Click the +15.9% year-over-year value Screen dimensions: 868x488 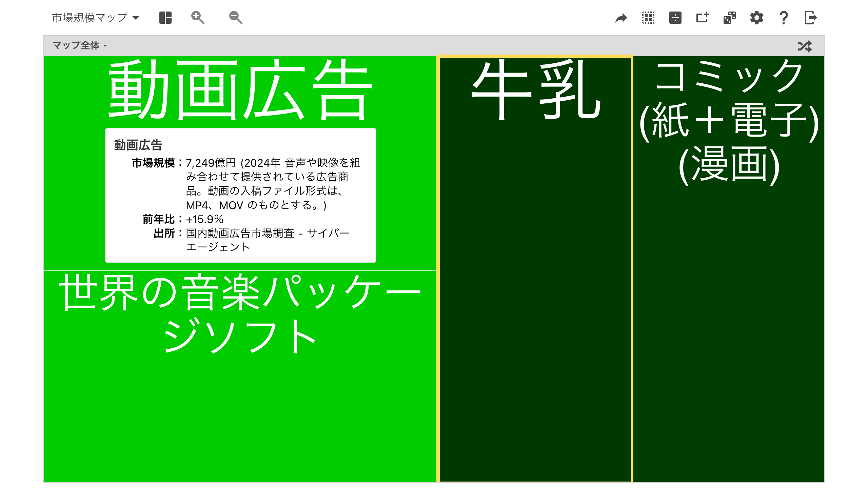[x=205, y=219]
